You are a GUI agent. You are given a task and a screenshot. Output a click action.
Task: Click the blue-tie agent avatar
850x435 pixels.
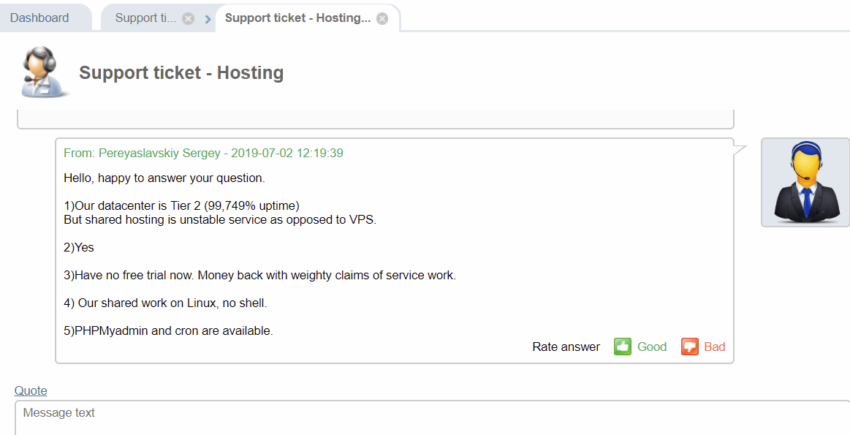pos(806,182)
